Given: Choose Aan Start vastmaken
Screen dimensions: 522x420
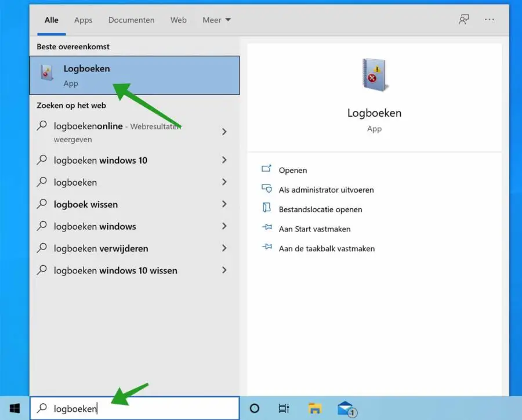Looking at the screenshot, I should [314, 229].
